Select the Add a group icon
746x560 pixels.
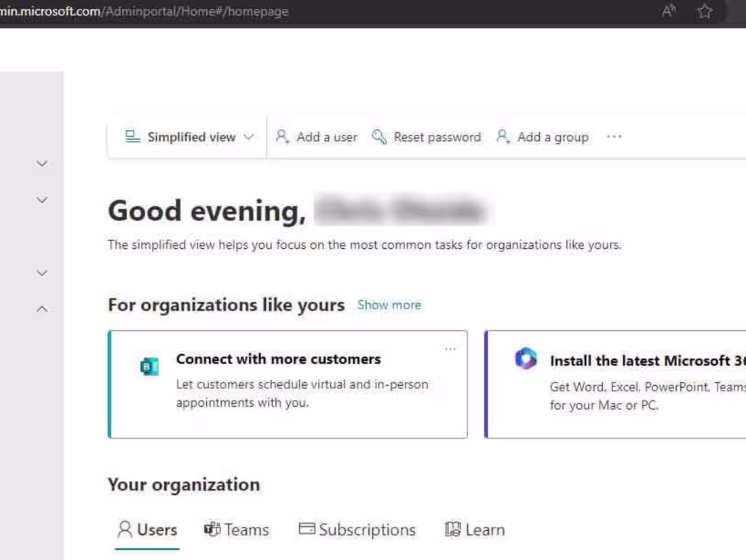tap(503, 136)
